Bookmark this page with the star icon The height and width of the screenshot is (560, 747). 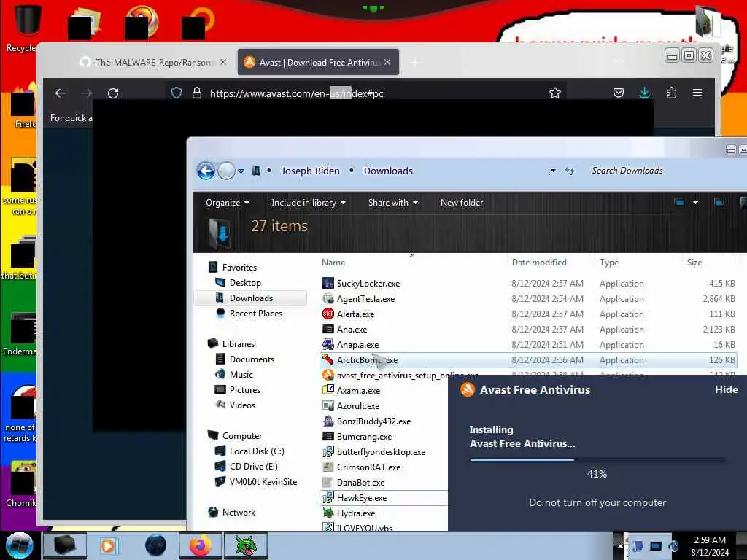point(555,93)
